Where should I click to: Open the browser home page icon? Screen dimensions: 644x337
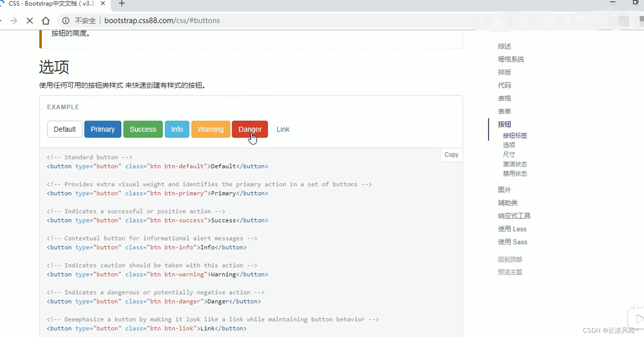coord(46,21)
